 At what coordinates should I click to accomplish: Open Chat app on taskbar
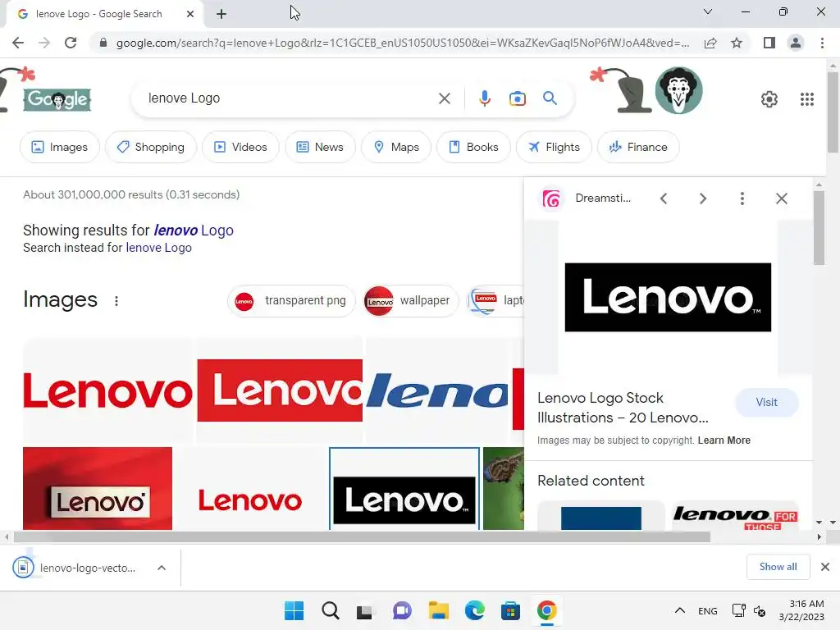coord(402,610)
